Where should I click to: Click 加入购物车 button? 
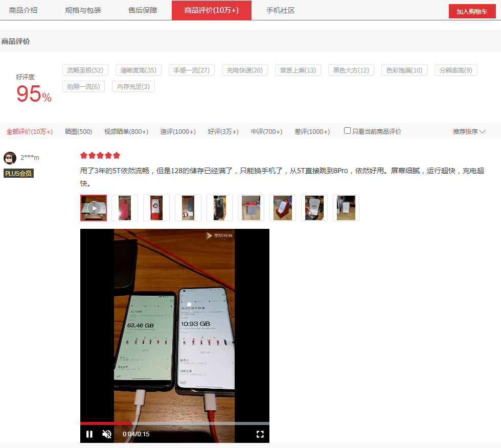(472, 11)
